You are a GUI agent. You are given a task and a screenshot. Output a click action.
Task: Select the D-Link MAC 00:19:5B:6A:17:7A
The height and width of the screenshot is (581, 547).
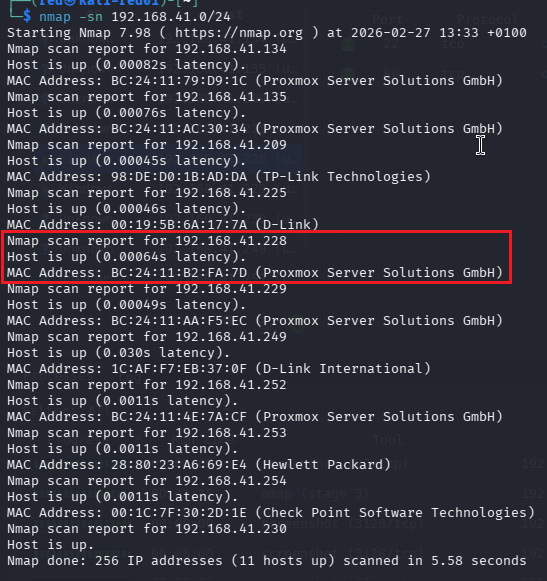[179, 225]
